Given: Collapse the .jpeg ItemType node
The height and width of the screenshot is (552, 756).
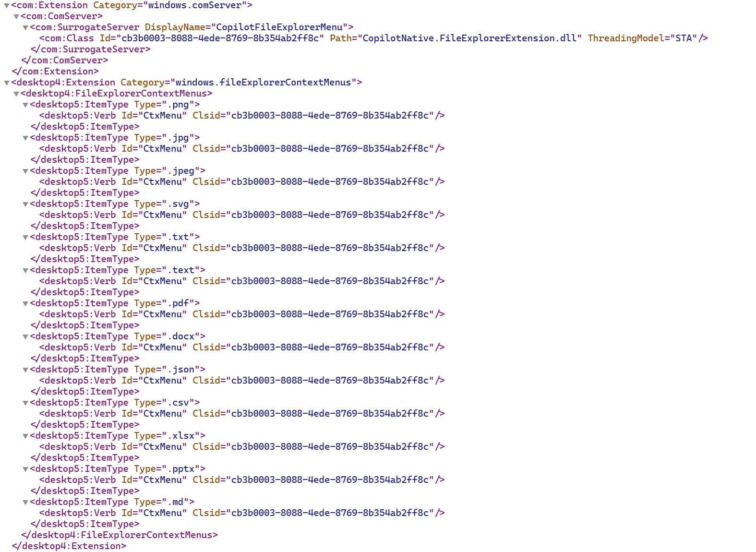Looking at the screenshot, I should [x=25, y=171].
